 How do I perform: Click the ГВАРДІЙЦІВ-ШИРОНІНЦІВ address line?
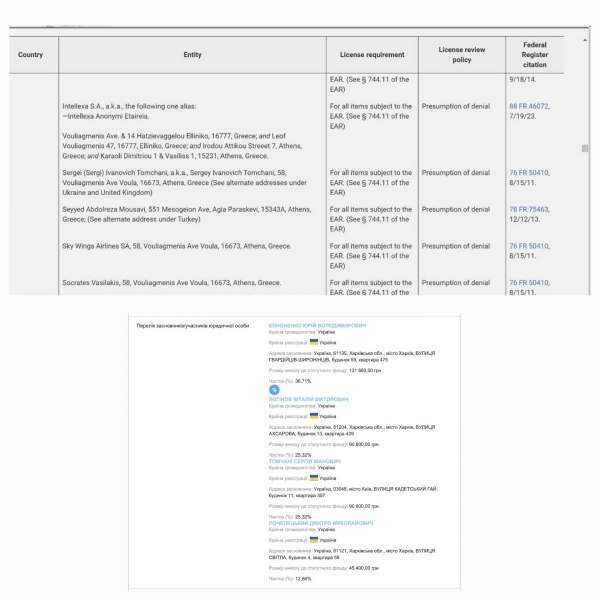pos(328,360)
